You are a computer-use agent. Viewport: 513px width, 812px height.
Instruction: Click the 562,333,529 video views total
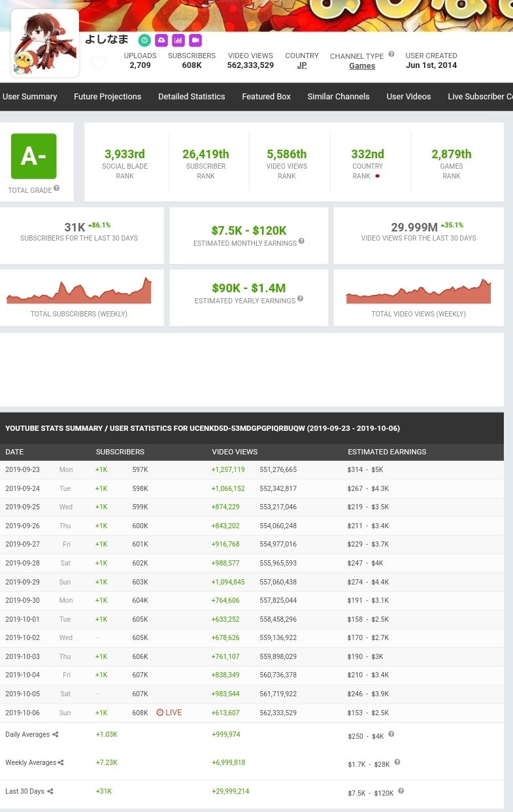coord(250,65)
